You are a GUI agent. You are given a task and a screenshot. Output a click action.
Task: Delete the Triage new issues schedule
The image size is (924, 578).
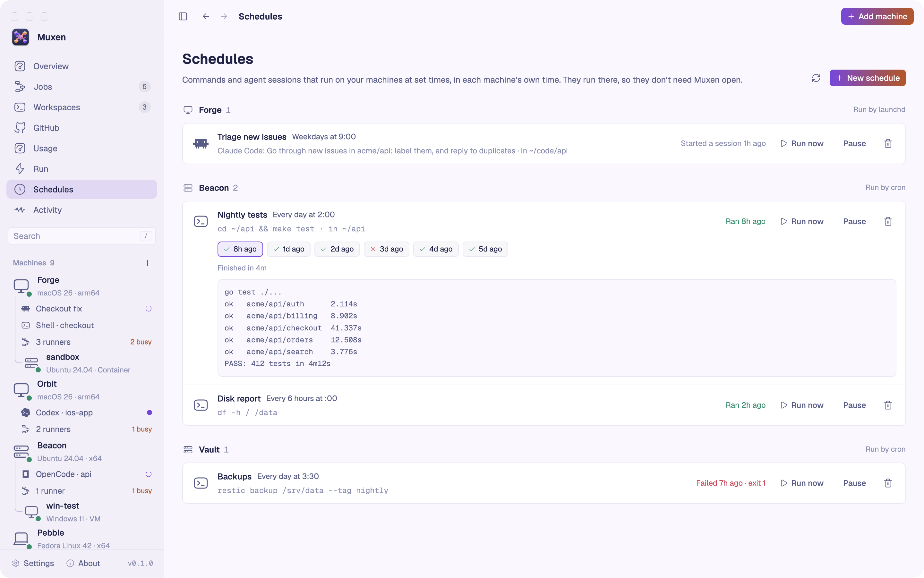click(x=888, y=143)
